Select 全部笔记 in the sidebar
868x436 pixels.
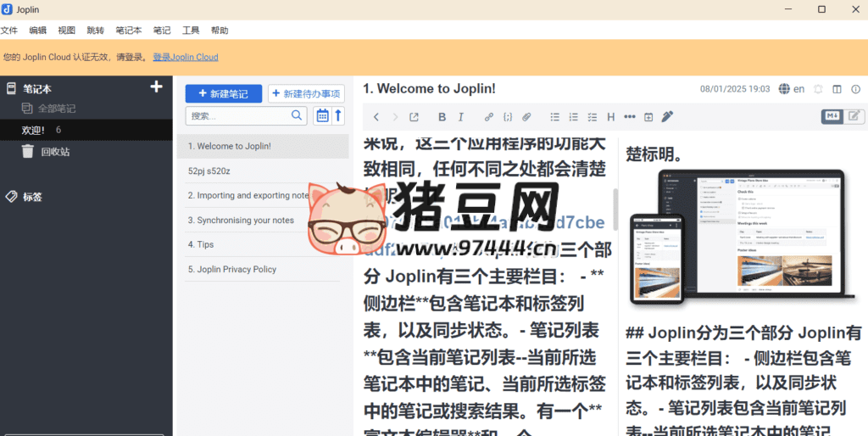57,109
